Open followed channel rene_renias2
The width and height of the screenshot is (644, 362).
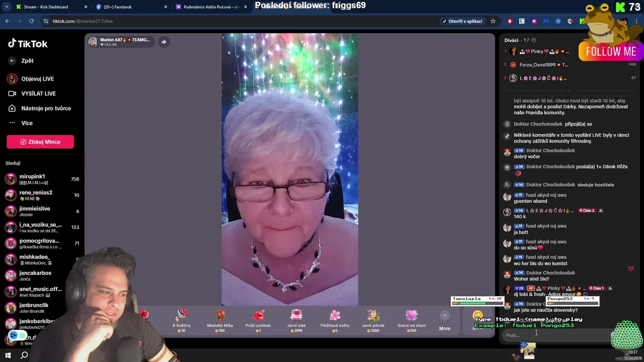point(42,195)
